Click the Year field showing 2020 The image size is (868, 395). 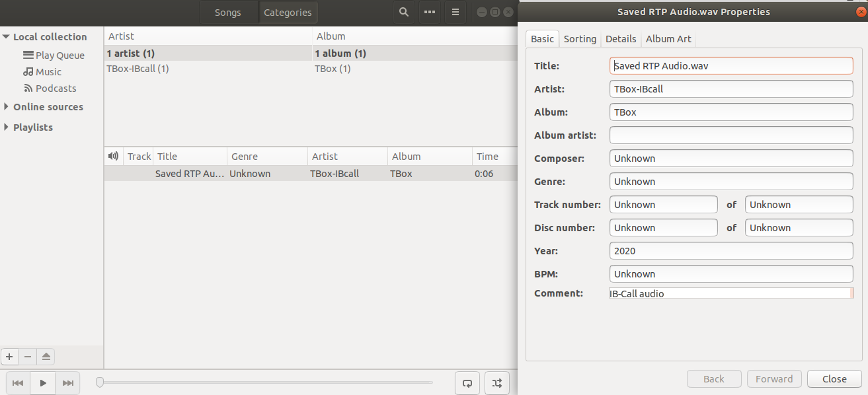(x=731, y=251)
